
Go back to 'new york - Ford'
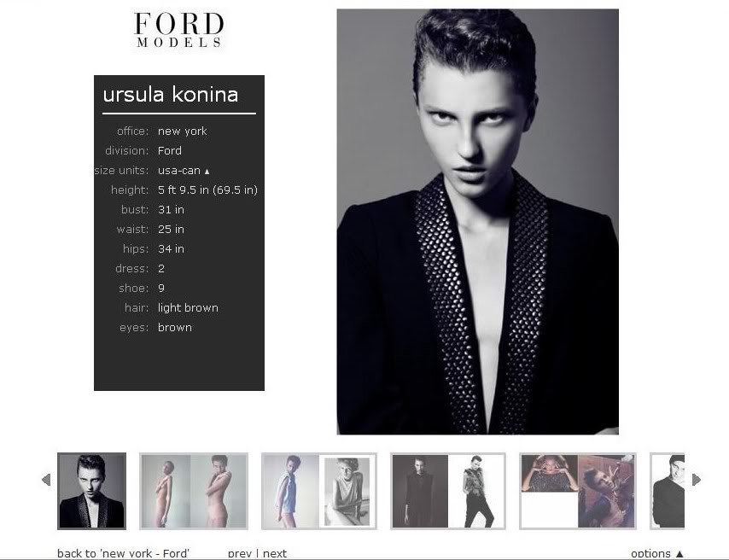tap(123, 553)
